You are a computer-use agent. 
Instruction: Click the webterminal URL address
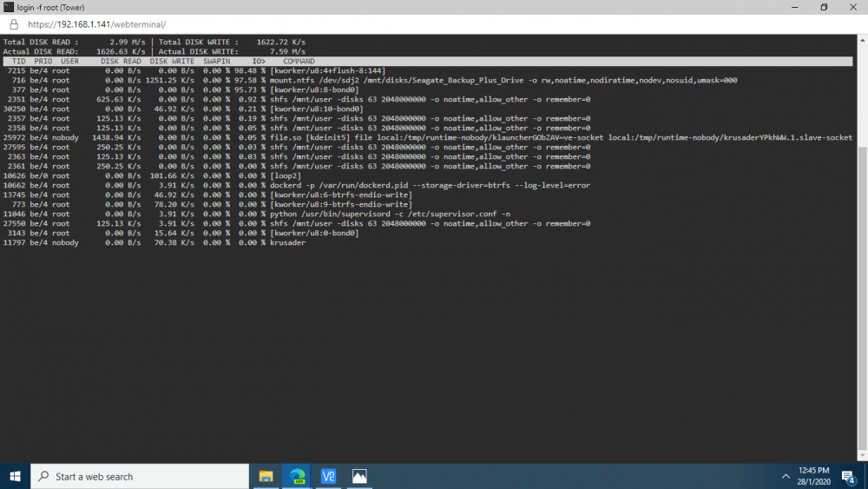click(x=97, y=24)
